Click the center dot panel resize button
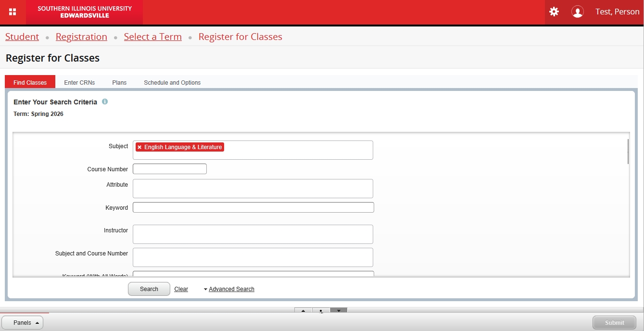 pyautogui.click(x=321, y=310)
